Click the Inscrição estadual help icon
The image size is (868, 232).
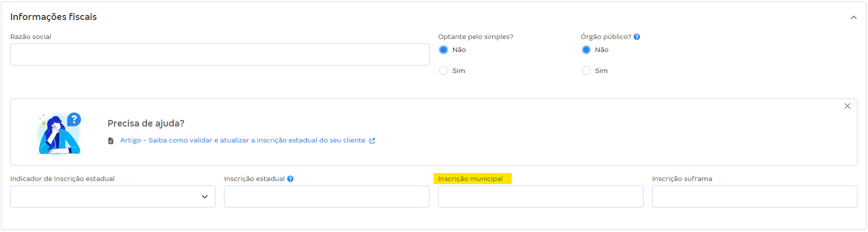coord(290,179)
